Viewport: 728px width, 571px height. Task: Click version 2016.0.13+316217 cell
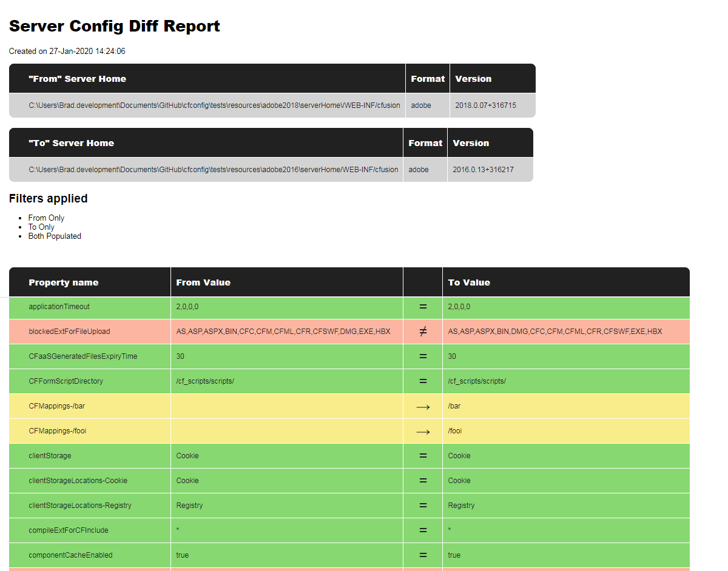pos(483,170)
